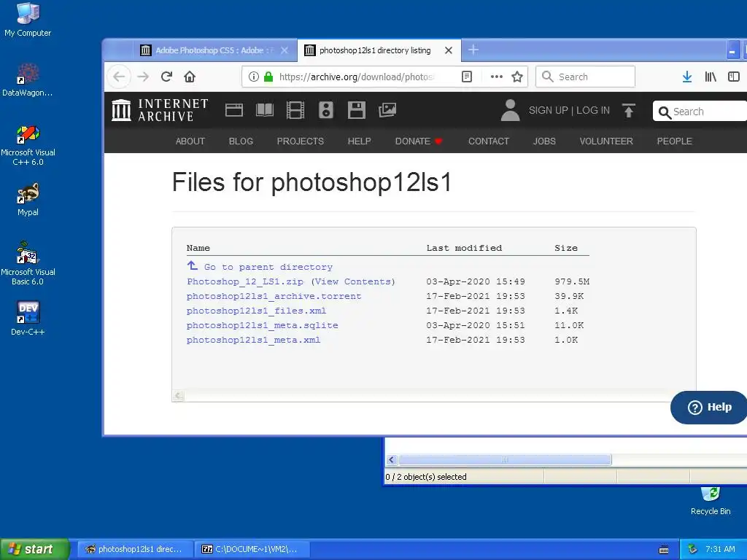Click left scroll arrow in file listing box
The image size is (747, 560).
pyautogui.click(x=178, y=395)
